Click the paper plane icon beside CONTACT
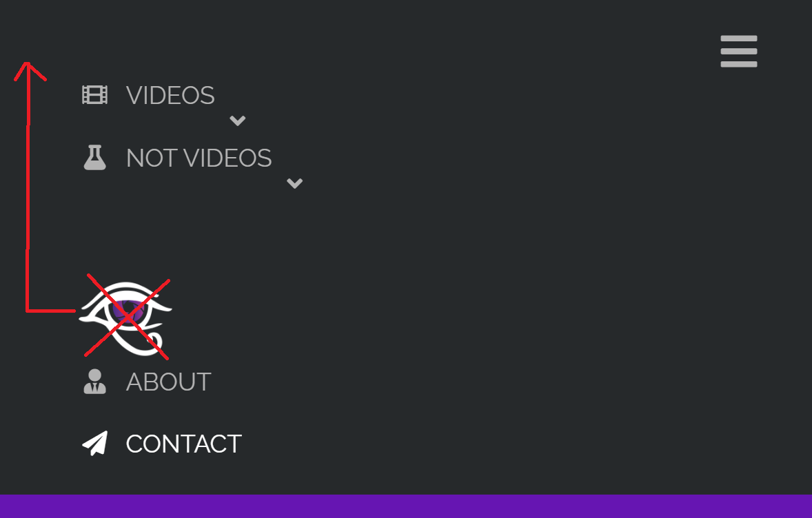 94,444
